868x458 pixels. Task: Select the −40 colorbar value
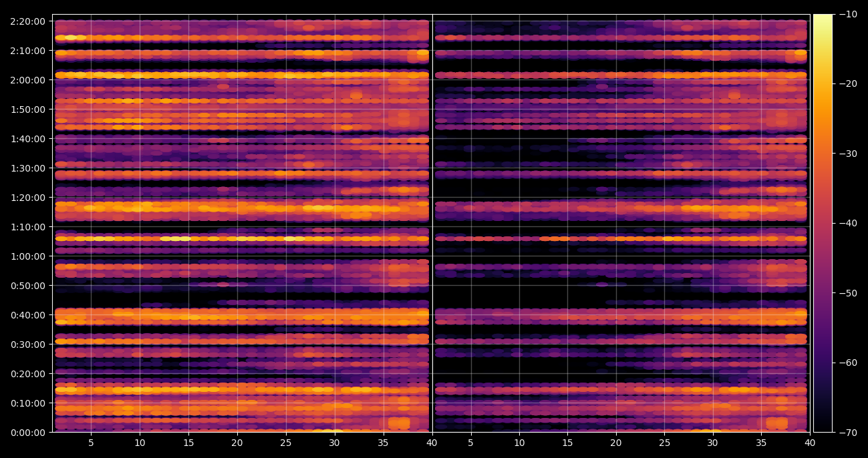pyautogui.click(x=847, y=223)
